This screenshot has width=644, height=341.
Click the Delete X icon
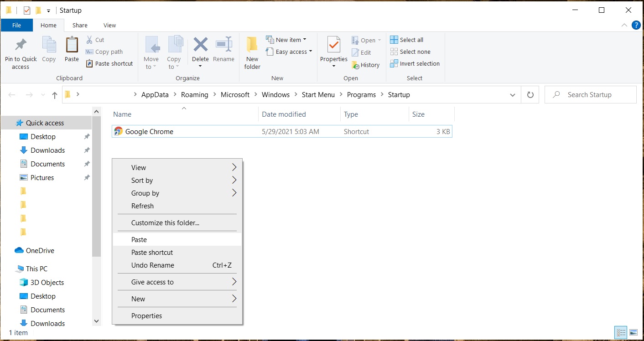[200, 45]
